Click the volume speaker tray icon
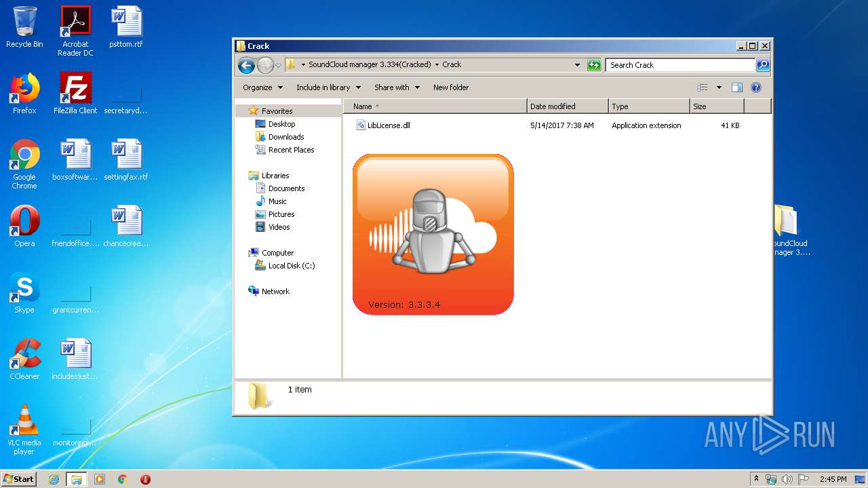868x488 pixels. 787,479
